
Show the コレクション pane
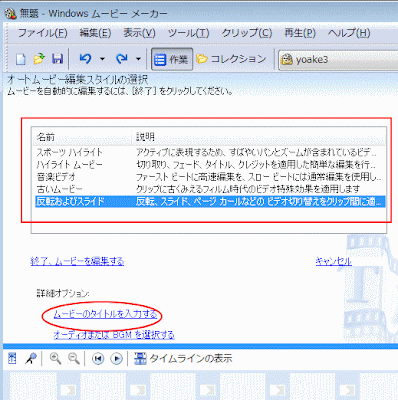[x=231, y=59]
